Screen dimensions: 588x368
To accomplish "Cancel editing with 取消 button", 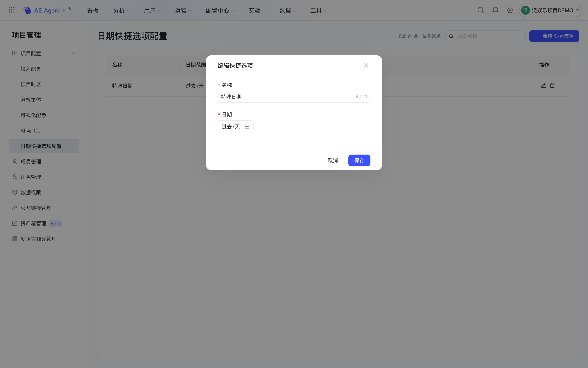I will [333, 160].
